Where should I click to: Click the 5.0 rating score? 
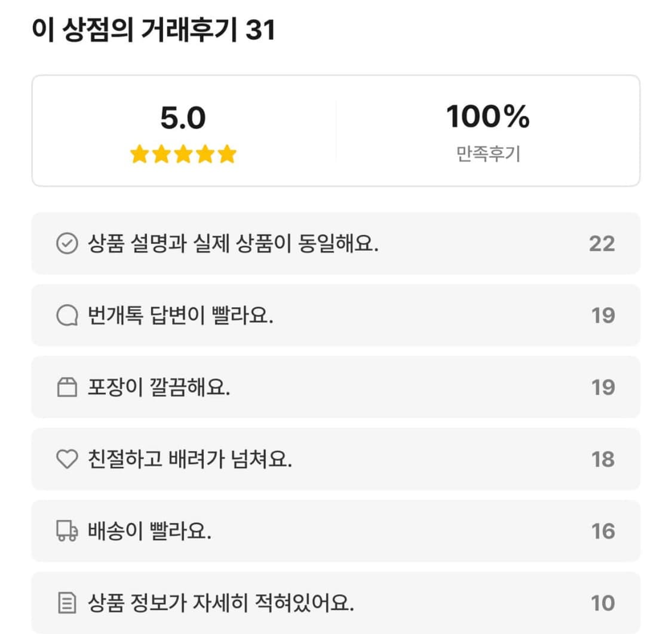182,118
